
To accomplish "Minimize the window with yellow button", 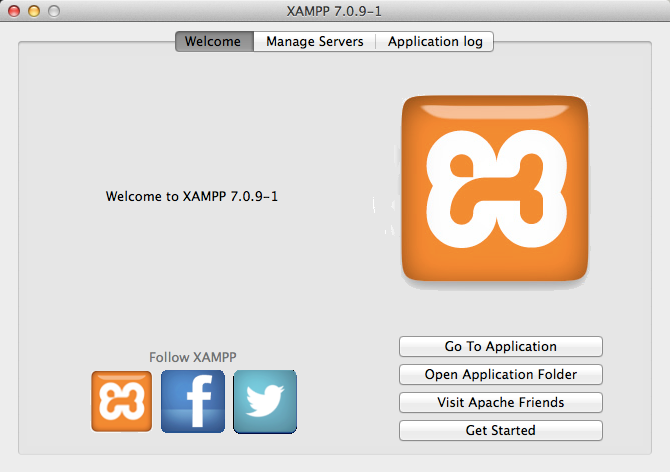I will (34, 11).
